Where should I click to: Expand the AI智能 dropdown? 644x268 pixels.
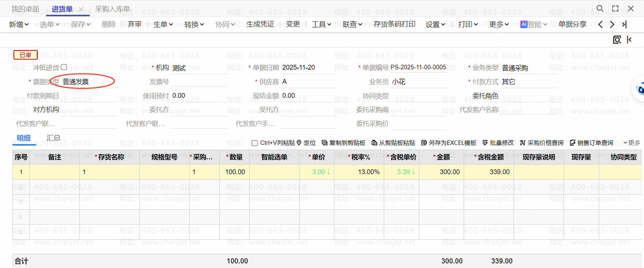point(533,25)
